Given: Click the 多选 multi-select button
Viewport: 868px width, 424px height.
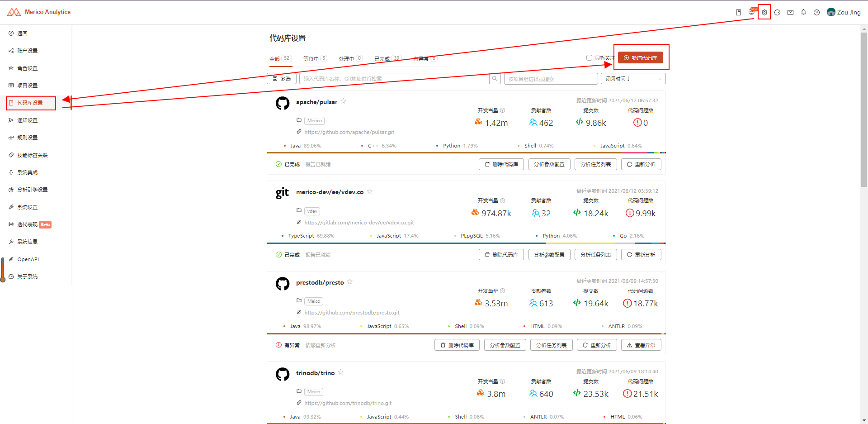Looking at the screenshot, I should [282, 79].
